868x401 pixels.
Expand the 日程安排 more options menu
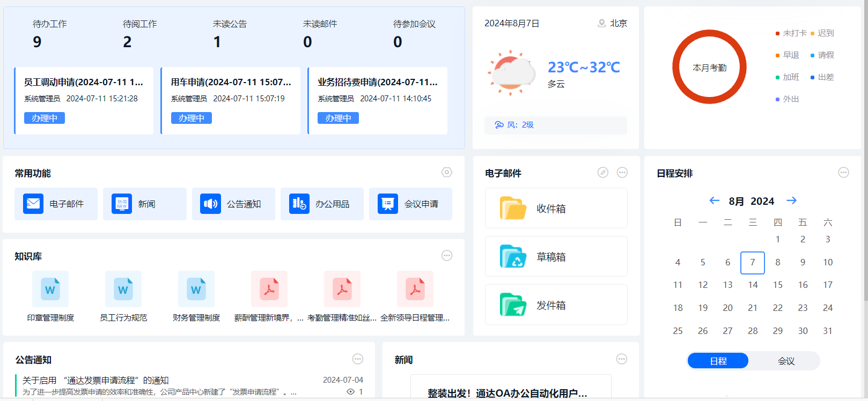(x=843, y=172)
